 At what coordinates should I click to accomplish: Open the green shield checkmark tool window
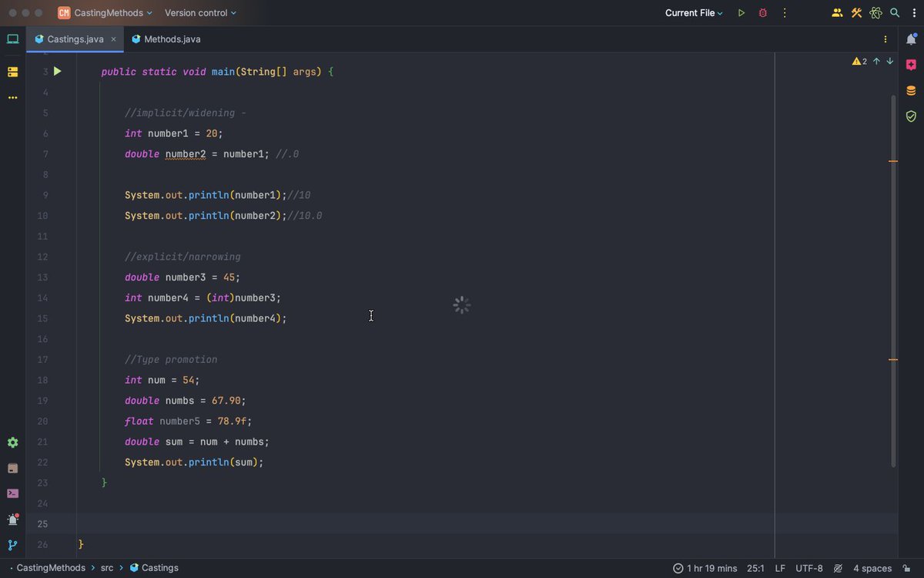(911, 116)
